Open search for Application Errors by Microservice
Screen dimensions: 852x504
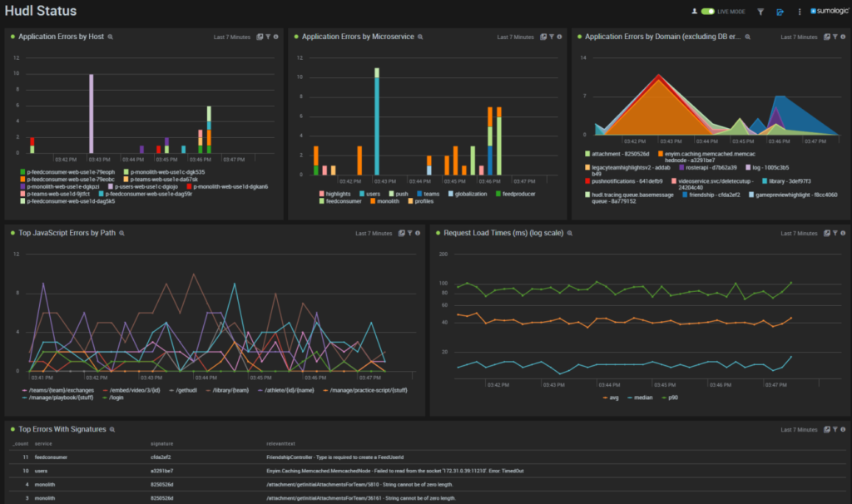point(420,37)
